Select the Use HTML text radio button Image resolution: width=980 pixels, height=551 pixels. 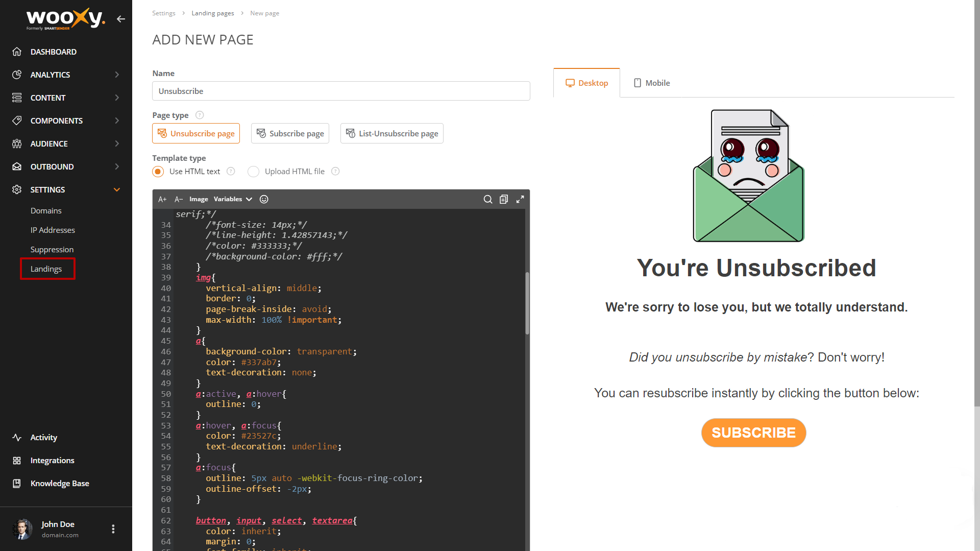158,172
